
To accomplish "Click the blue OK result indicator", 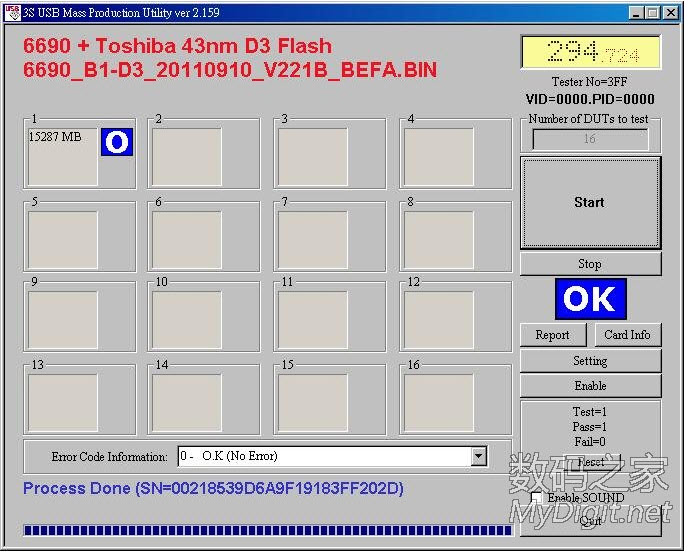I will [x=590, y=299].
